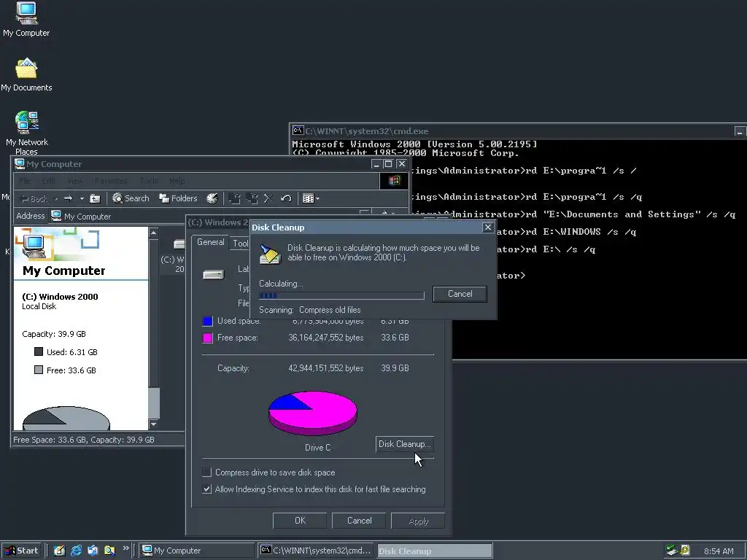The image size is (747, 560).
Task: Click the Disk Cleanup... button in Properties
Action: 404,444
